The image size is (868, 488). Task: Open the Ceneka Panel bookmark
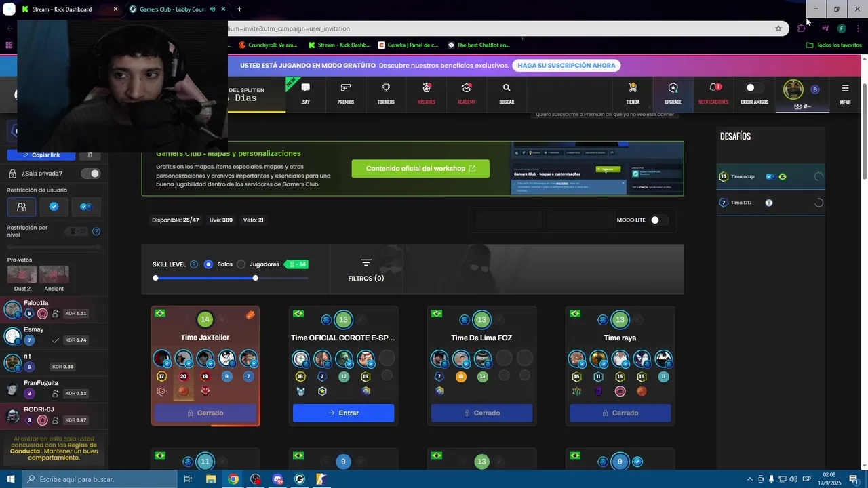pos(408,45)
